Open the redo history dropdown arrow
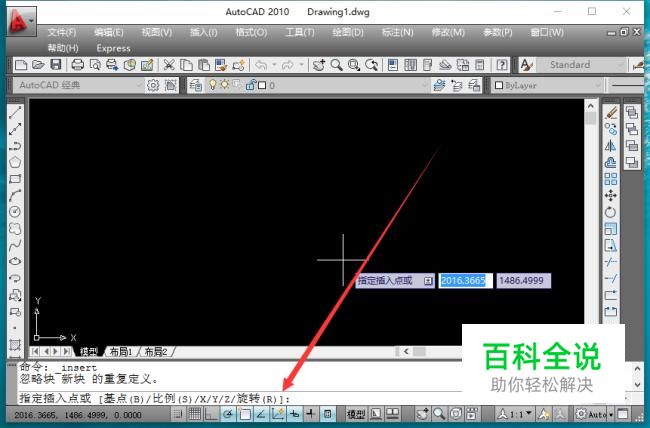 point(301,65)
